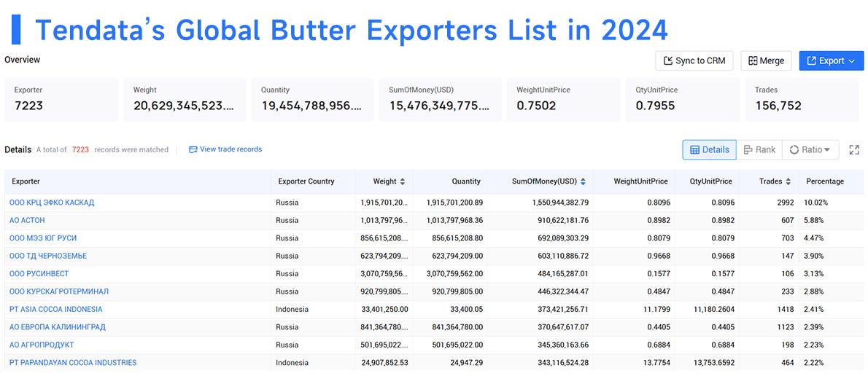Image resolution: width=868 pixels, height=384 pixels.
Task: Open View trade records link
Action: [225, 149]
